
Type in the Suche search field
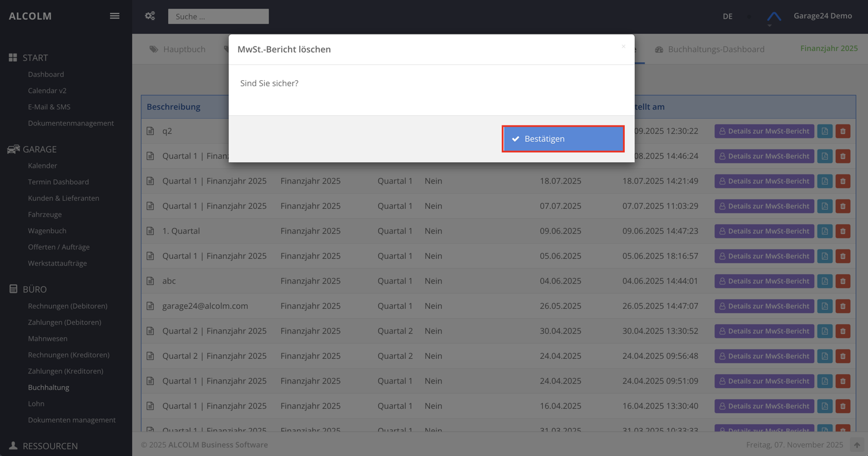218,16
